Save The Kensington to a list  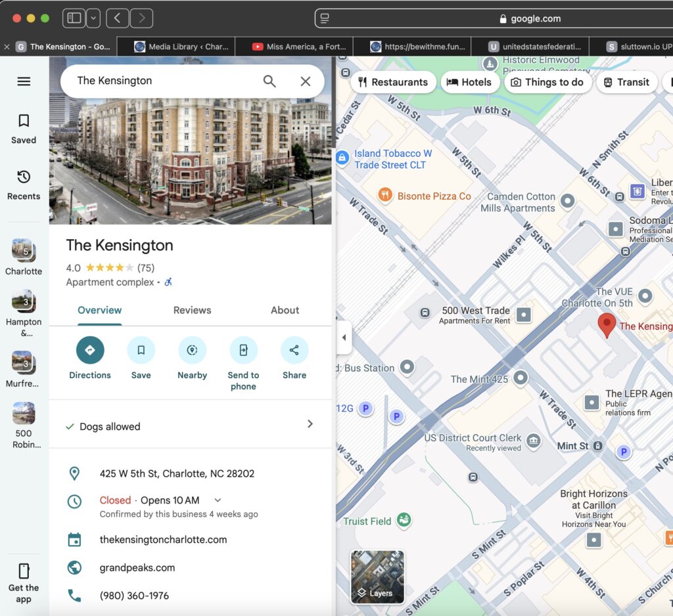click(141, 358)
